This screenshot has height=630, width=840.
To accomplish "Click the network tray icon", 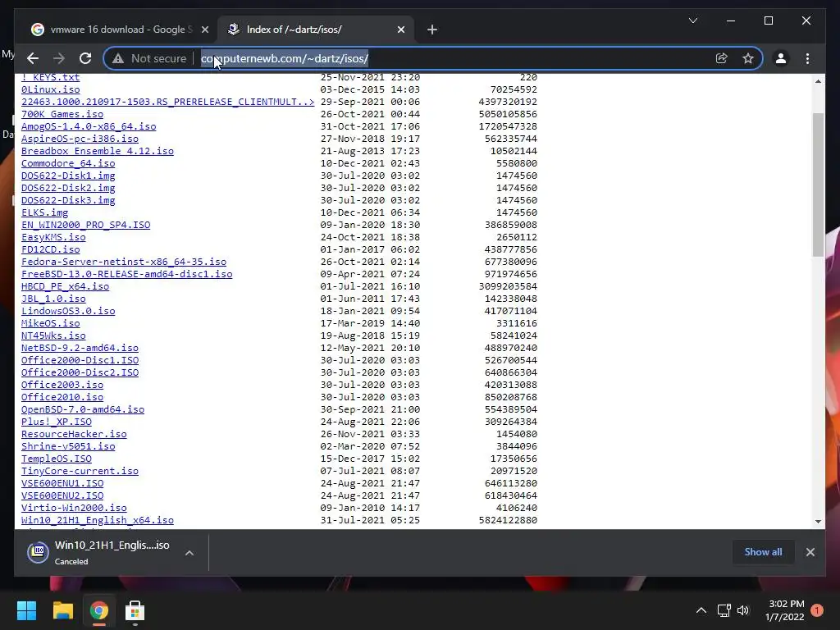I will pos(724,610).
